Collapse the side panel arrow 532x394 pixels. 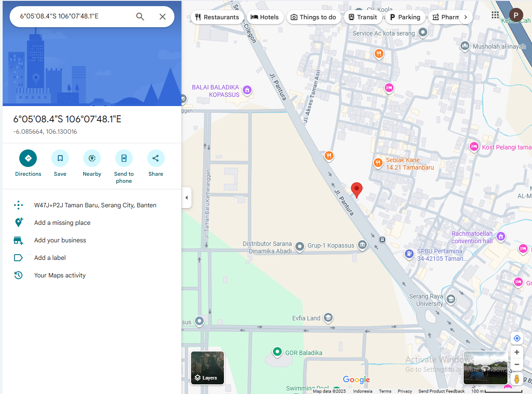tap(187, 198)
